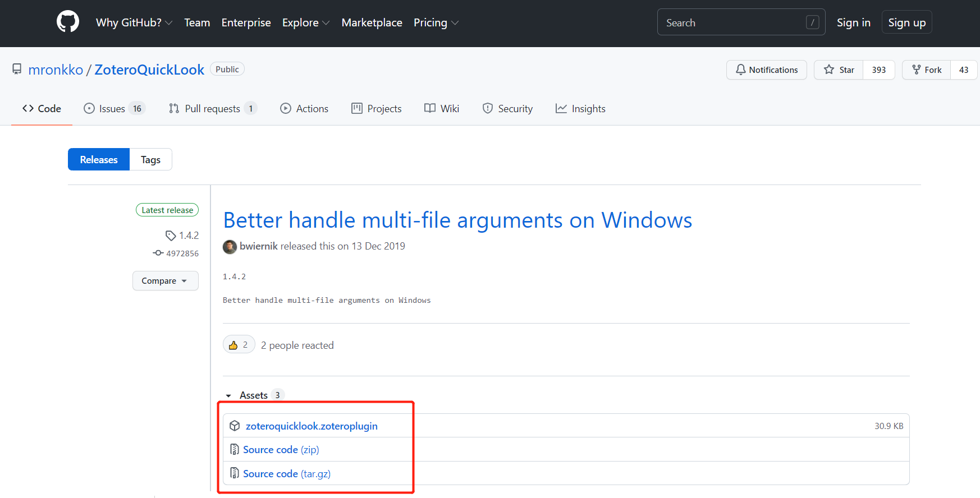Click the Sign up button
980x498 pixels.
pyautogui.click(x=906, y=22)
